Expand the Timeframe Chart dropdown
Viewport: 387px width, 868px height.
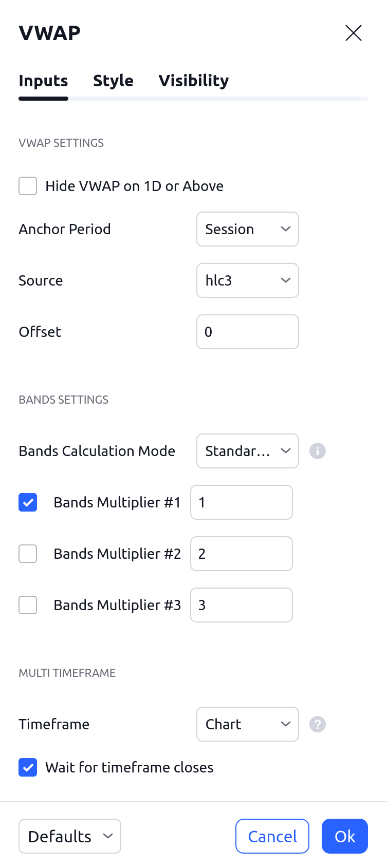coord(247,724)
